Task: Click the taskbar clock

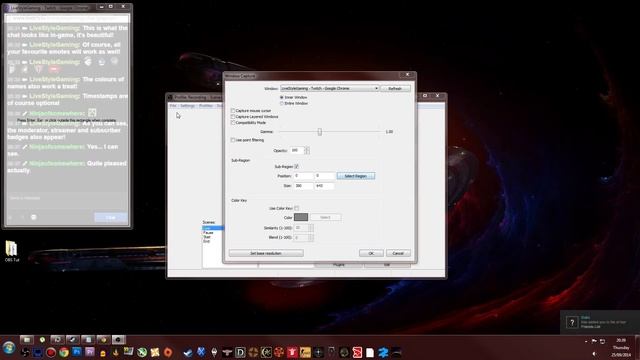Action: (621, 348)
